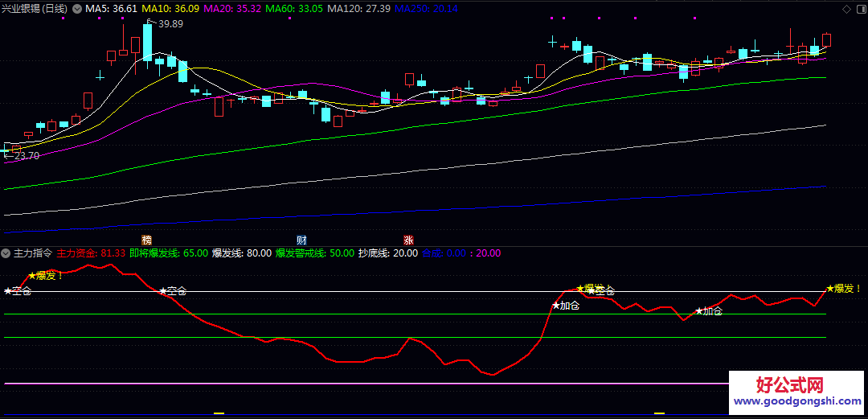This screenshot has height=419, width=868.
Task: Click the MA5: 36.61 moving average label
Action: pos(111,8)
